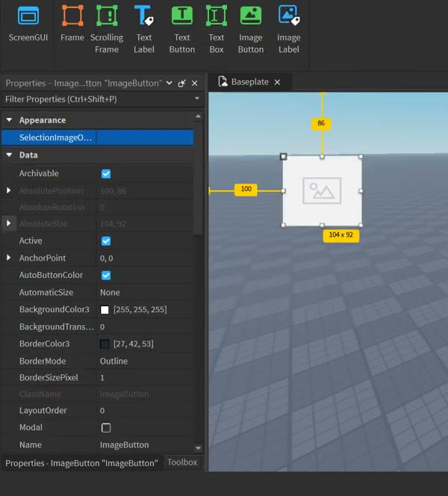448x496 pixels.
Task: Switch to the Baseplate tab
Action: tap(249, 82)
